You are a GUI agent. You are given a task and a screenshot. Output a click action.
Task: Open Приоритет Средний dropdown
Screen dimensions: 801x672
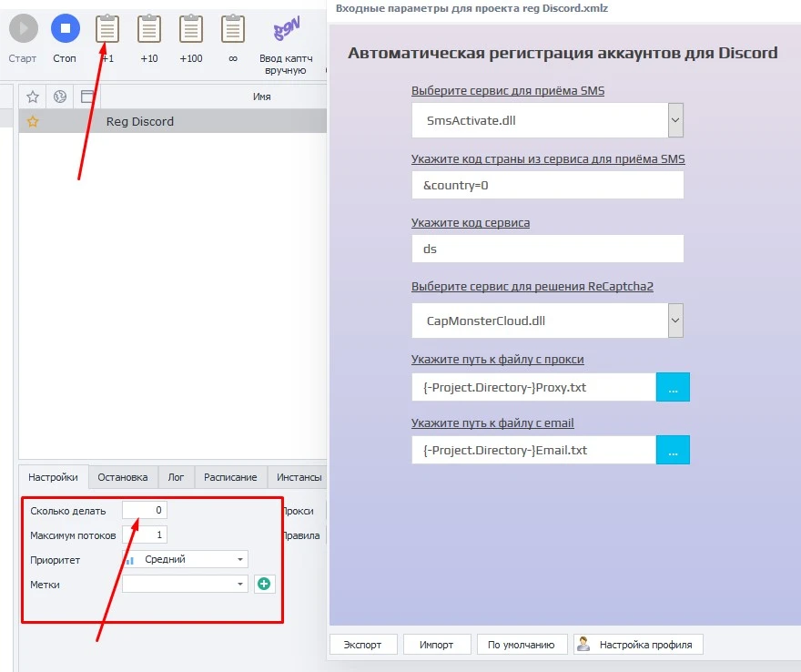pyautogui.click(x=185, y=559)
